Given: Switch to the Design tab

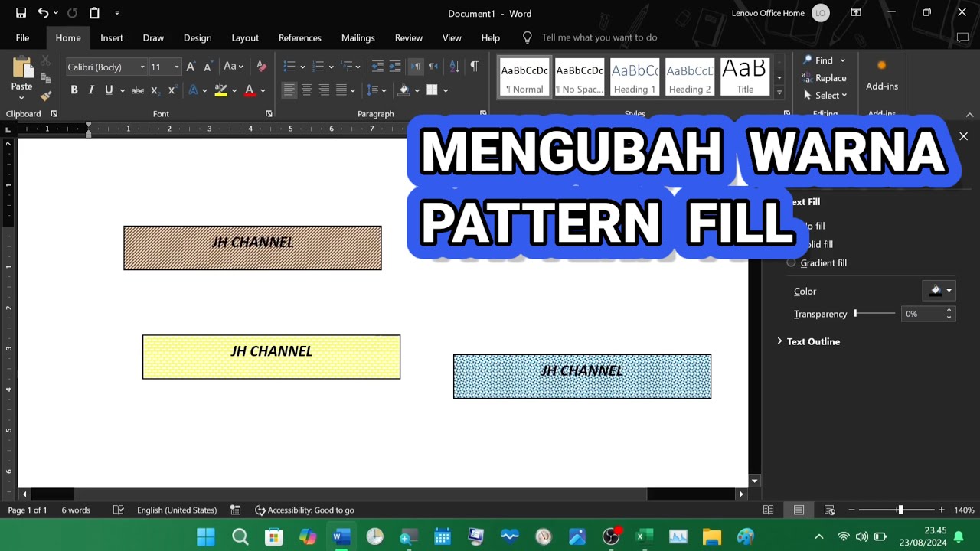Looking at the screenshot, I should 198,37.
